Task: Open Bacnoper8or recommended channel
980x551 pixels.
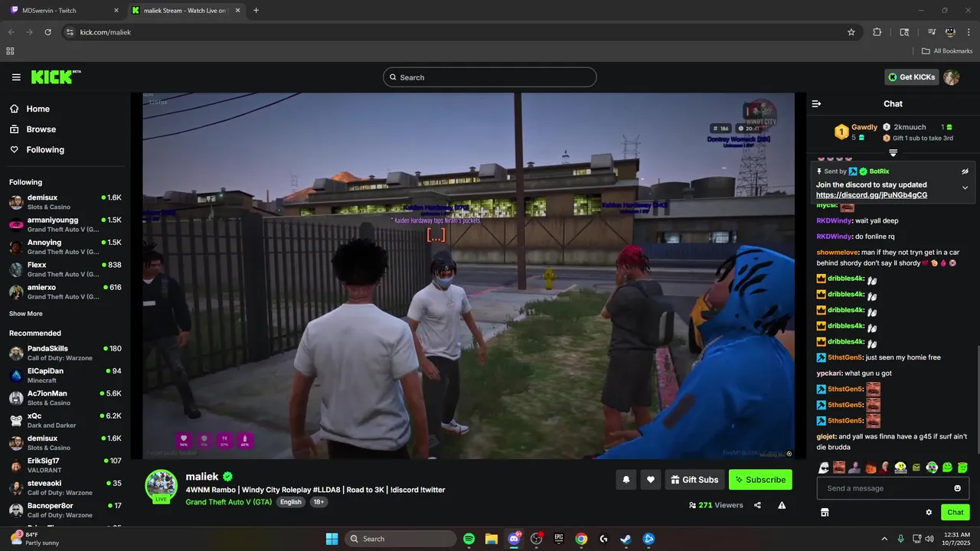Action: pos(65,510)
